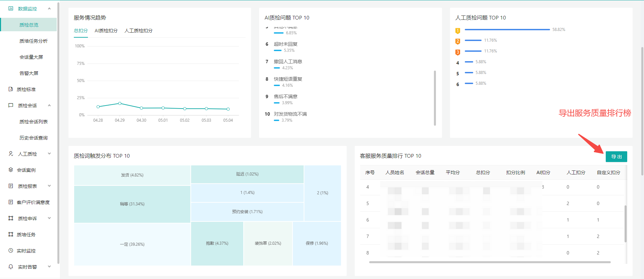Click the 对发货物流不满 list item
The height and width of the screenshot is (279, 644).
pos(290,114)
